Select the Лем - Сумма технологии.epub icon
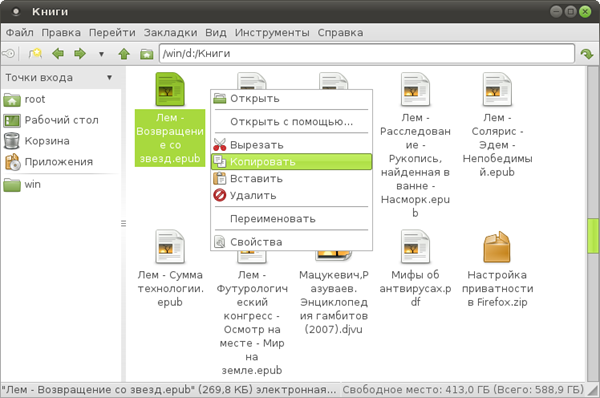 [170, 247]
